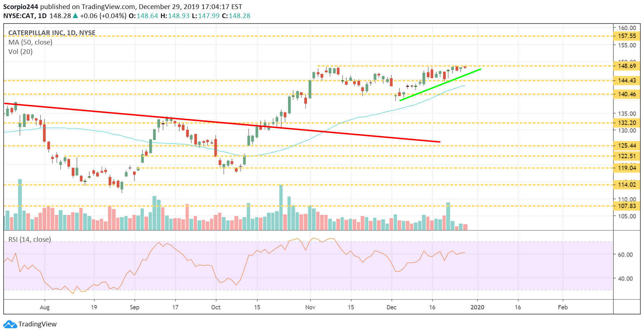Click the +0.06 (+0.04%) change text

coord(103,16)
